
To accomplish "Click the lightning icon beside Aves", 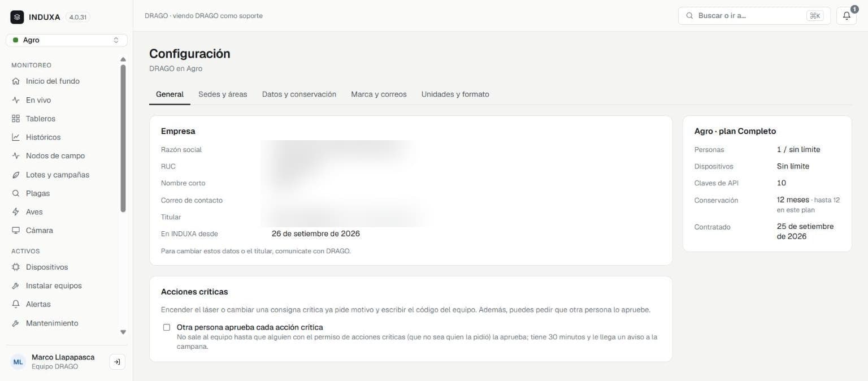I will pos(16,212).
